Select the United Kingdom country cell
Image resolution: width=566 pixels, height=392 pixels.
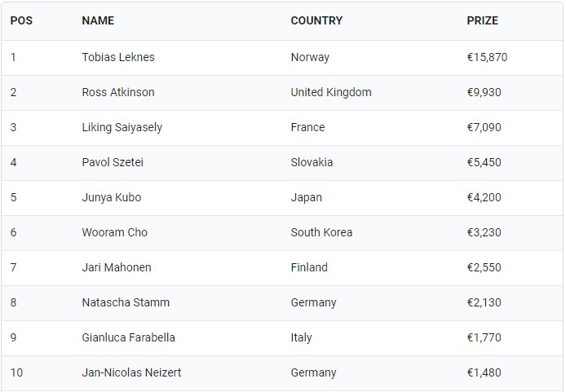tap(331, 93)
